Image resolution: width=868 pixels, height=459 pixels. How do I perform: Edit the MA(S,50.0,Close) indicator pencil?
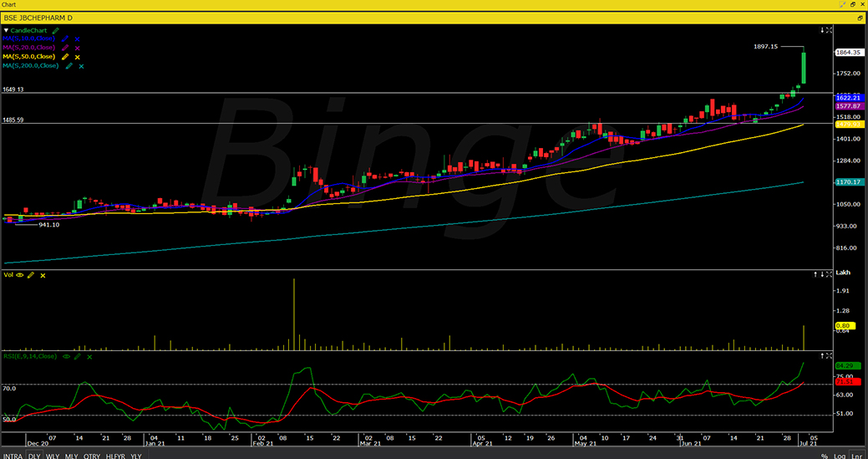(x=65, y=57)
